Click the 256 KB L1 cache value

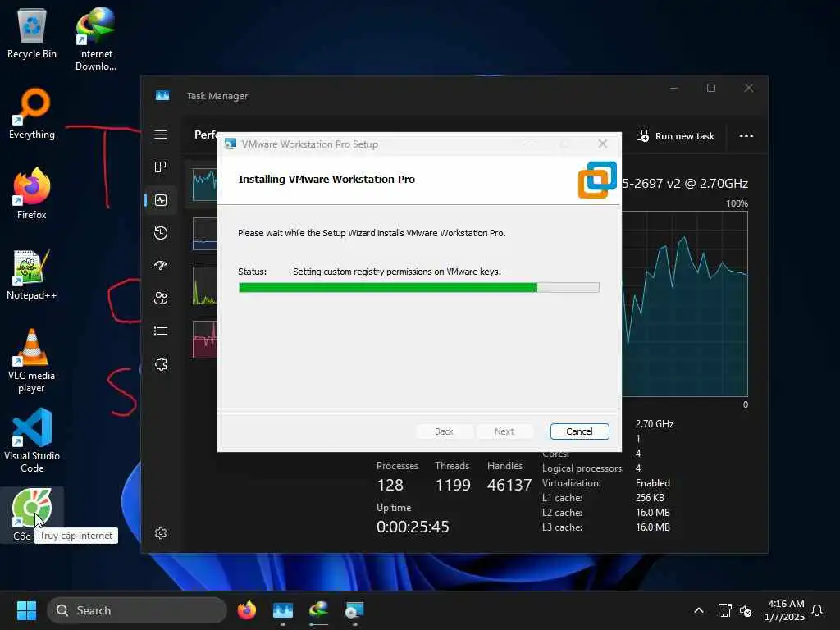pyautogui.click(x=650, y=498)
